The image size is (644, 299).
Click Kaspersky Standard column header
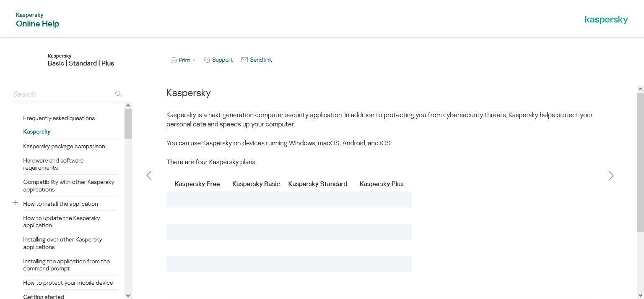tap(318, 184)
